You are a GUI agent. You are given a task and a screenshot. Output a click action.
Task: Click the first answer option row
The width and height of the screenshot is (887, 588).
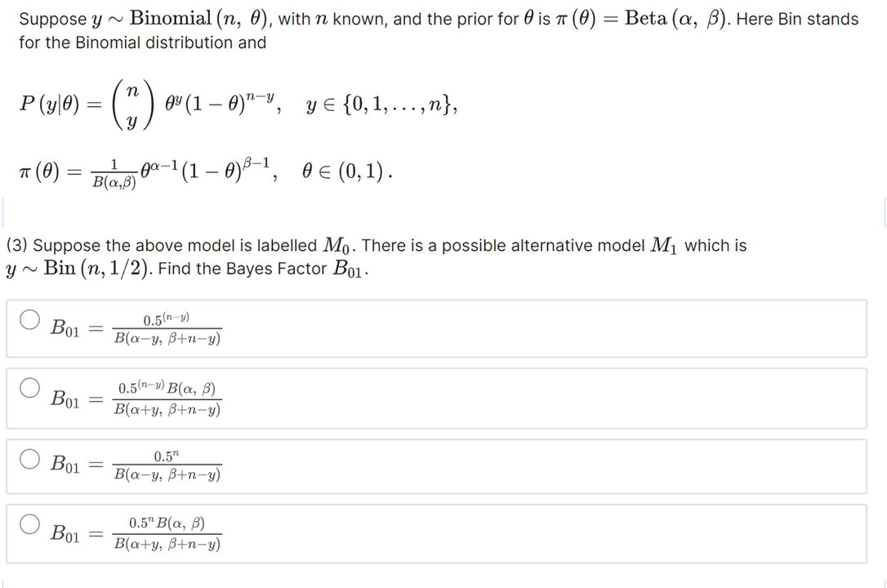point(441,328)
